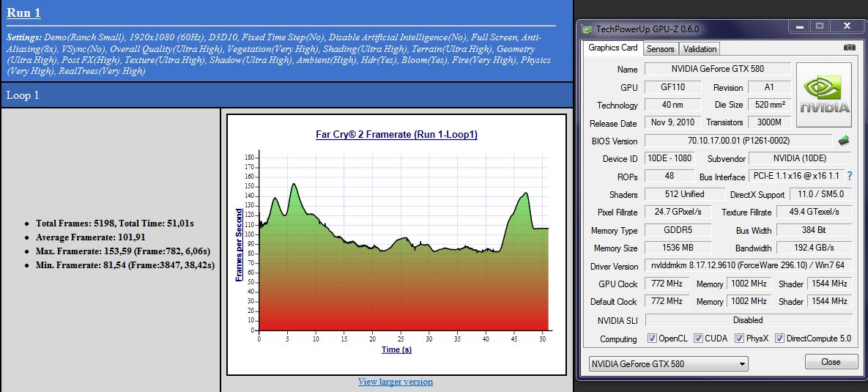Click the ROPs field showing 48
This screenshot has width=868, height=392.
[x=669, y=176]
